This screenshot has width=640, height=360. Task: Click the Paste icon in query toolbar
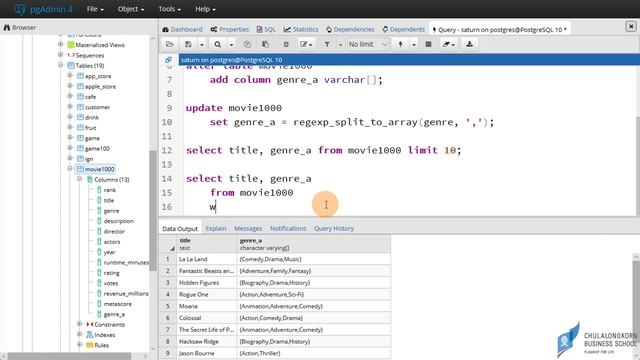(x=265, y=44)
